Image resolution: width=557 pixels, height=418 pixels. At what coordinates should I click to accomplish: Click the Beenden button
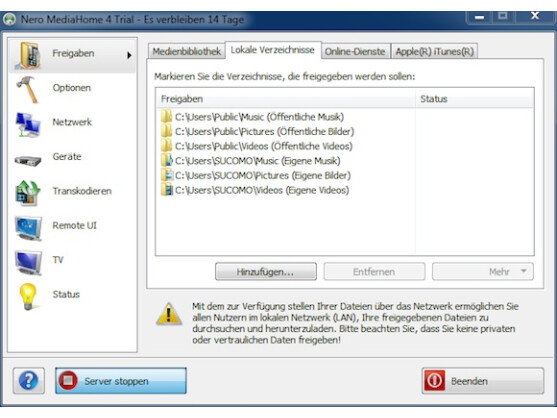click(x=483, y=381)
